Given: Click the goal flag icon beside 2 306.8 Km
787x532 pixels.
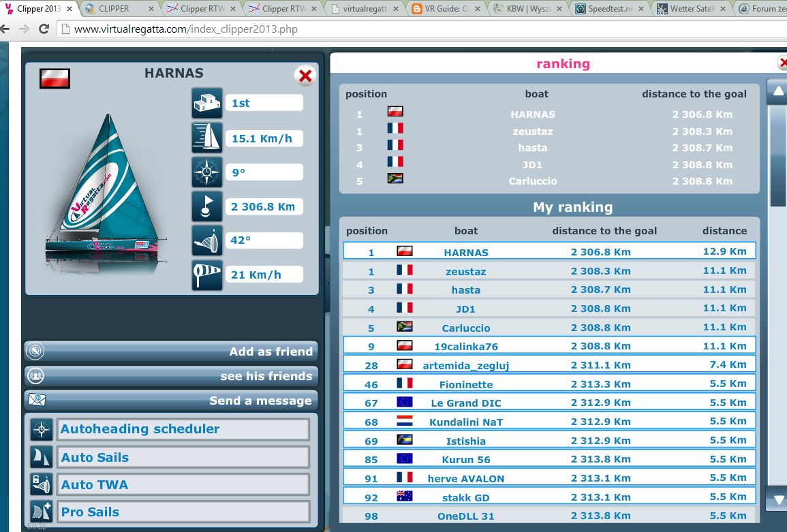Looking at the screenshot, I should pyautogui.click(x=206, y=206).
